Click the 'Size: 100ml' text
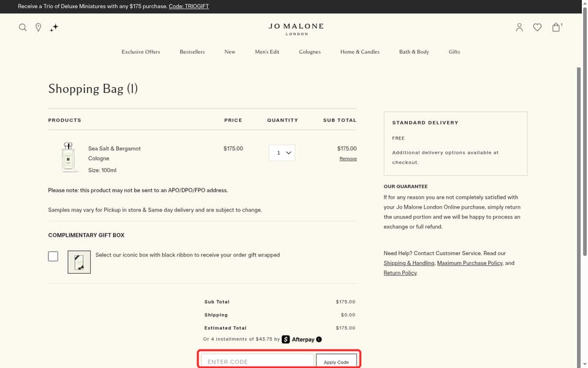Image resolution: width=588 pixels, height=368 pixels. coord(102,170)
